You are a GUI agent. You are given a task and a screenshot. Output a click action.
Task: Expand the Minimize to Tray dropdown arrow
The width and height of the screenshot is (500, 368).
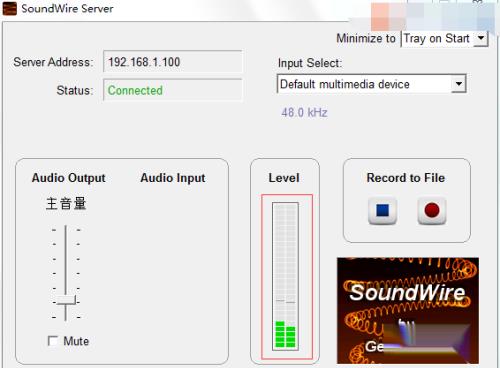481,38
